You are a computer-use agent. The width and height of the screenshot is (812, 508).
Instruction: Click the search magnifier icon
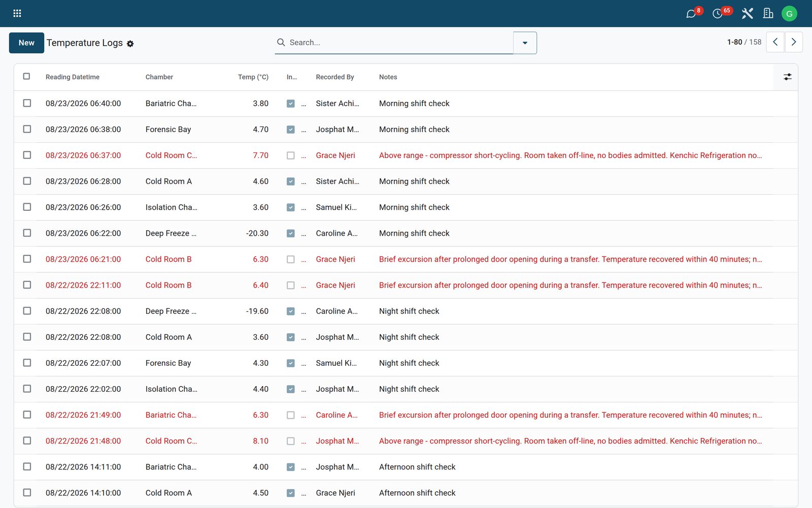281,42
